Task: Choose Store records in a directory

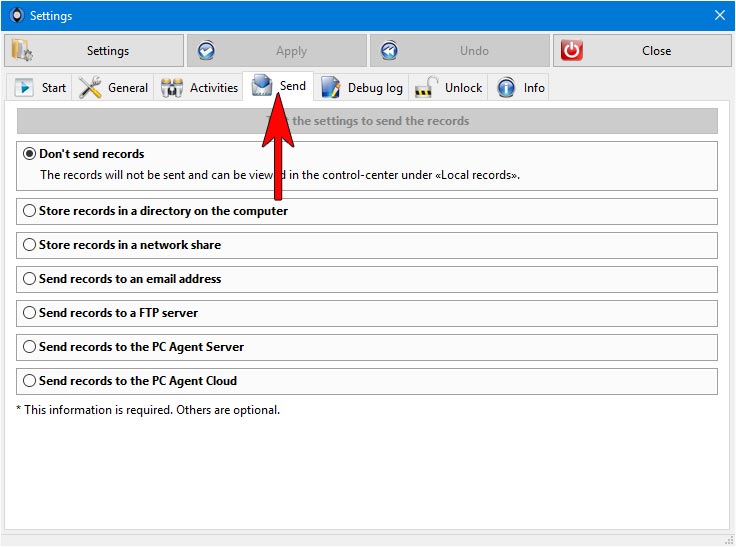Action: 30,211
